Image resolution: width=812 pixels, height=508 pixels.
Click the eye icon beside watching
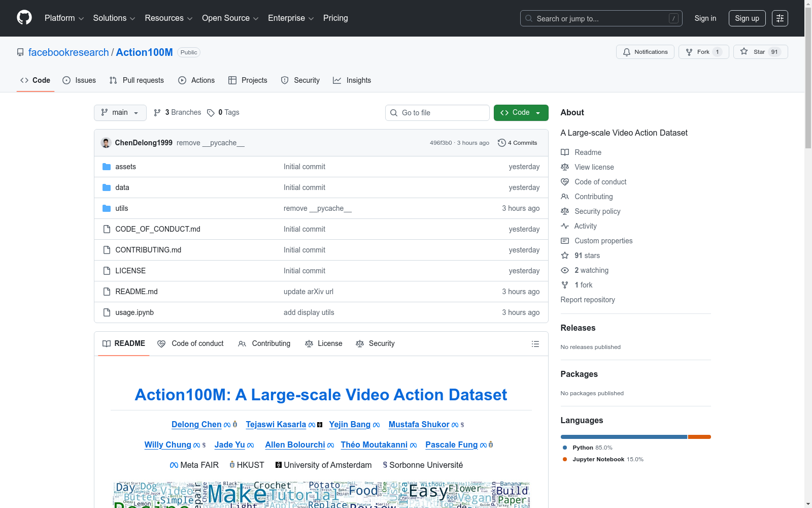(565, 270)
